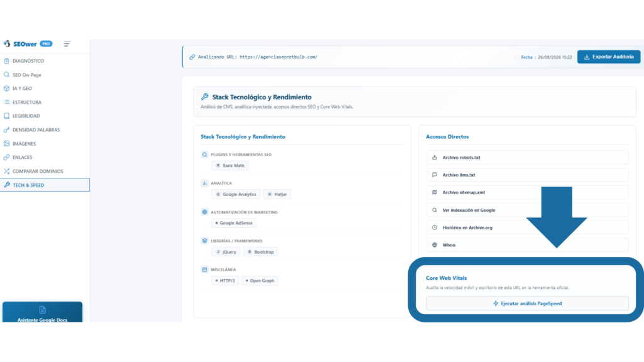Click the Librerías / Frameworks layers icon
644x362 pixels.
[204, 241]
